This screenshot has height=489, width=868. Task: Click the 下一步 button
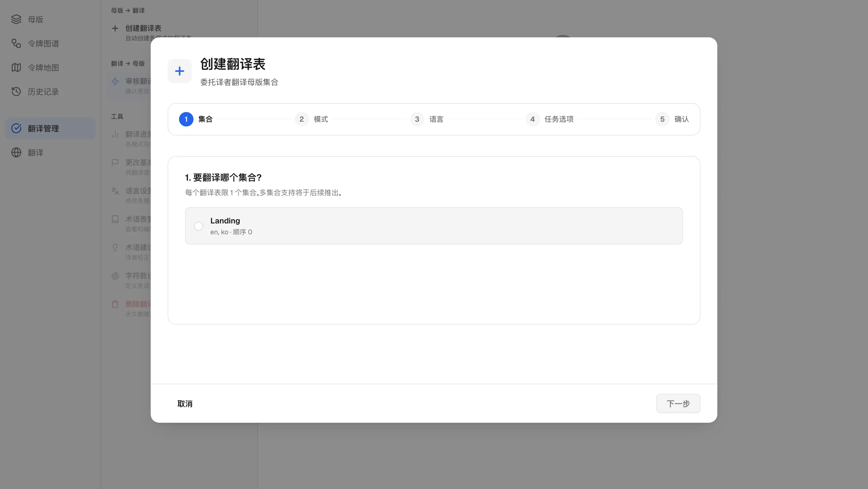(x=678, y=403)
